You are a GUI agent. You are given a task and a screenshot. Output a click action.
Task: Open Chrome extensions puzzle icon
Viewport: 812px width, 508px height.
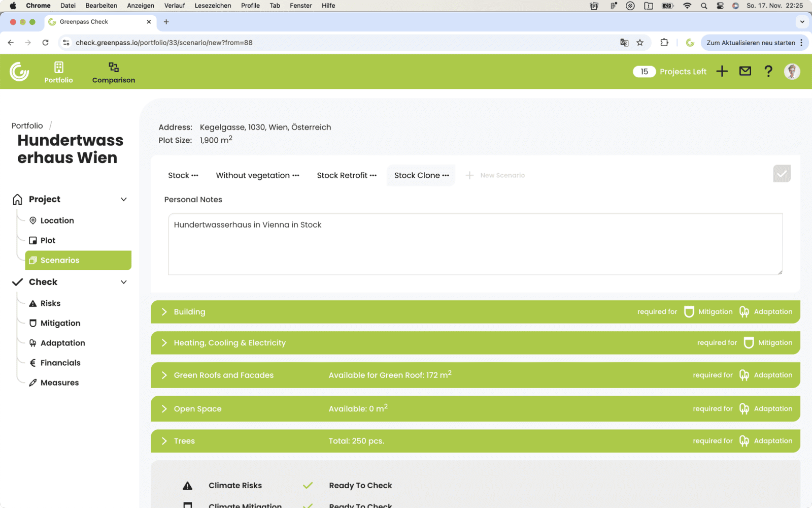664,43
